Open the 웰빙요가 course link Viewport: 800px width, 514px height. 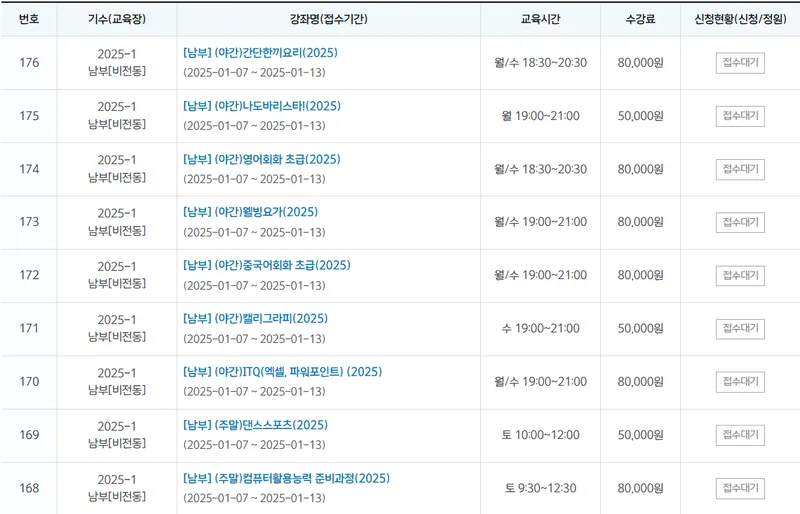pos(251,212)
